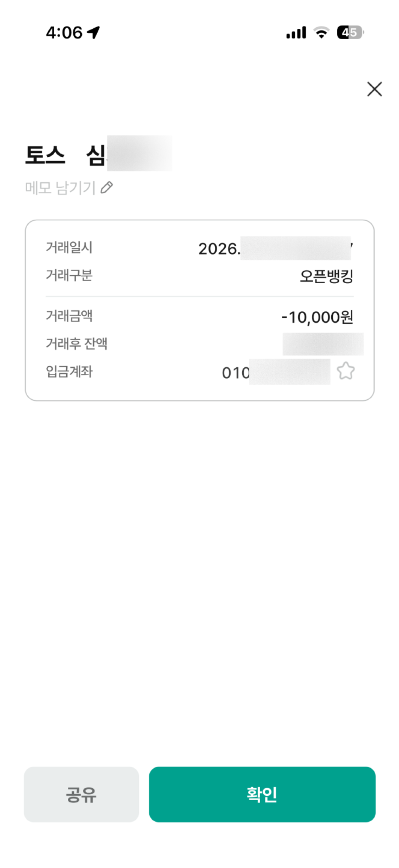
Task: Tap the Wi-Fi status icon
Action: coord(321,33)
